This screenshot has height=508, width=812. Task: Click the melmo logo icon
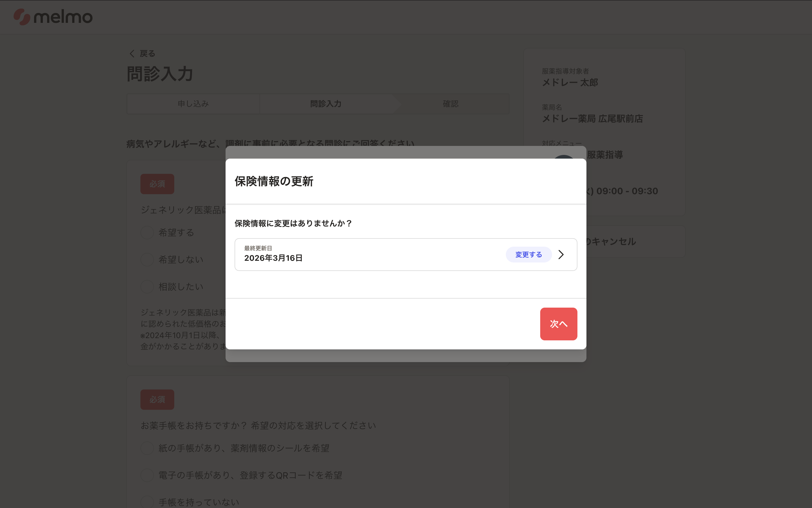pos(22,17)
